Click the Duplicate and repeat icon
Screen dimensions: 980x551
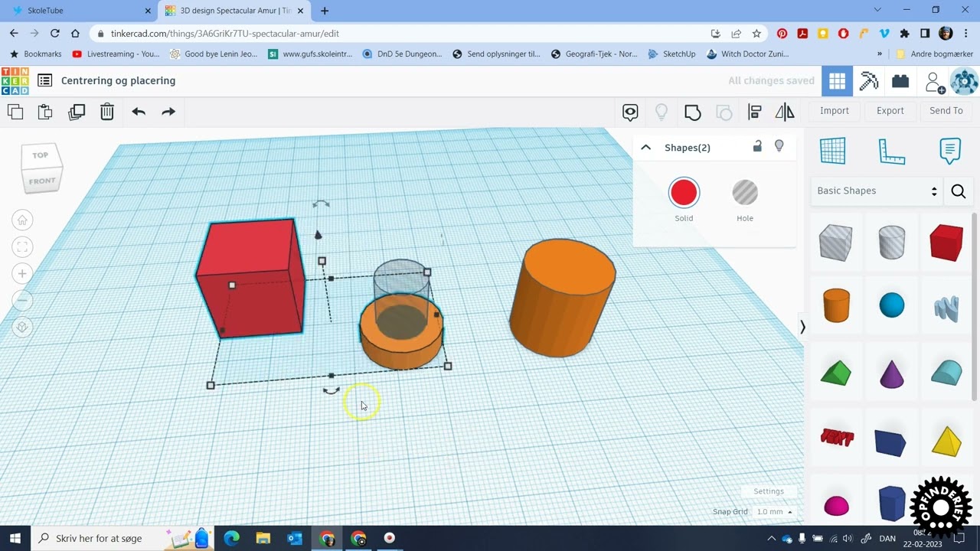click(77, 112)
